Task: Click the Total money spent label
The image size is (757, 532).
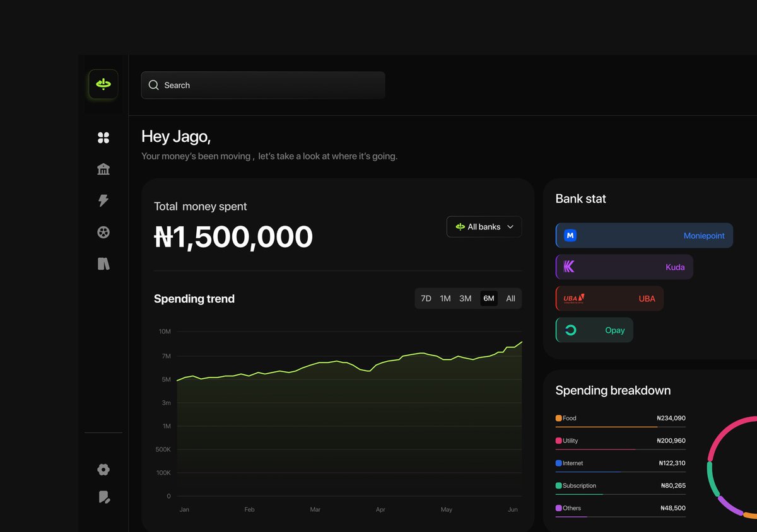Action: (x=201, y=206)
